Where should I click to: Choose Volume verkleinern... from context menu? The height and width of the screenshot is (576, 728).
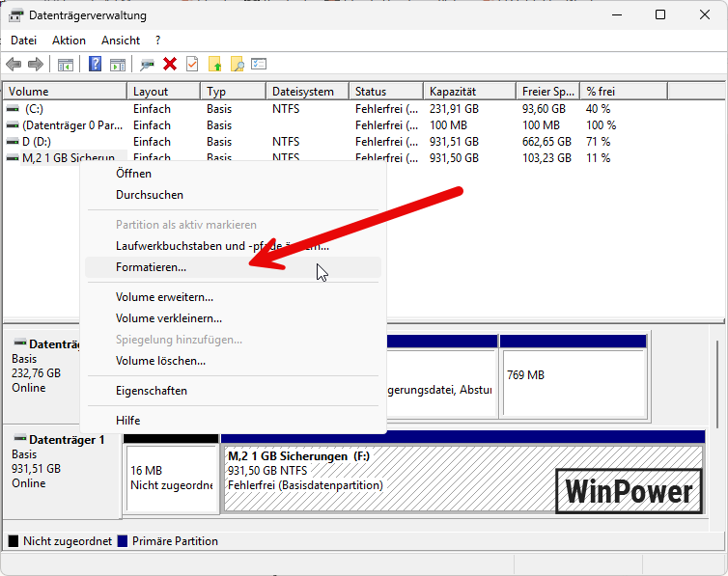click(168, 318)
